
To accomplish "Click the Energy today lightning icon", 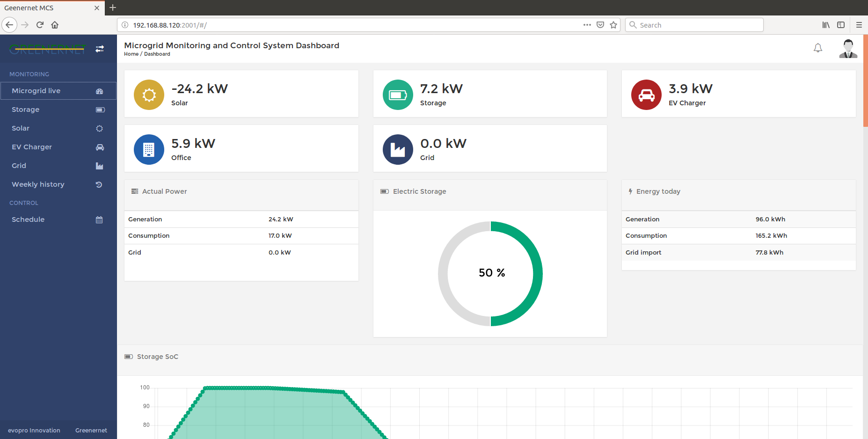I will [630, 191].
